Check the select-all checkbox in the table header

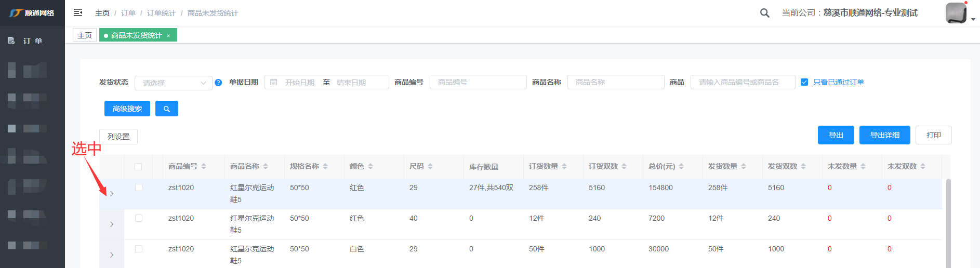coord(138,167)
